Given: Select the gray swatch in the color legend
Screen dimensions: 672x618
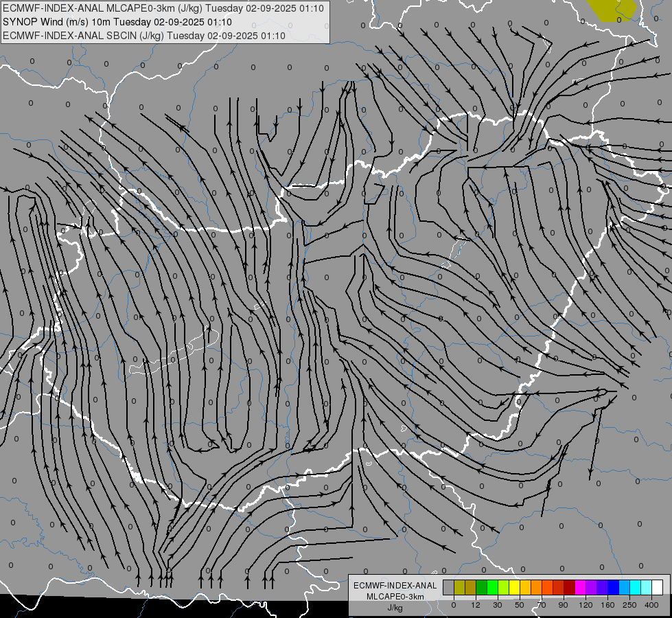Looking at the screenshot, I should point(448,587).
